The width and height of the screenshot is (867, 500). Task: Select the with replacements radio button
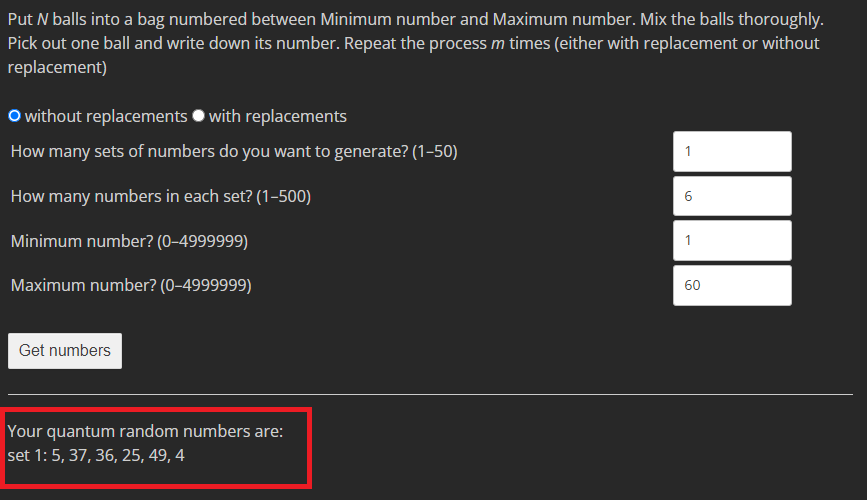(x=199, y=116)
